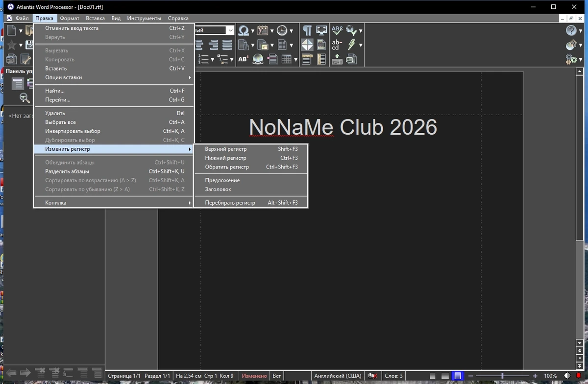Click the zoom slider in status bar

click(502, 376)
